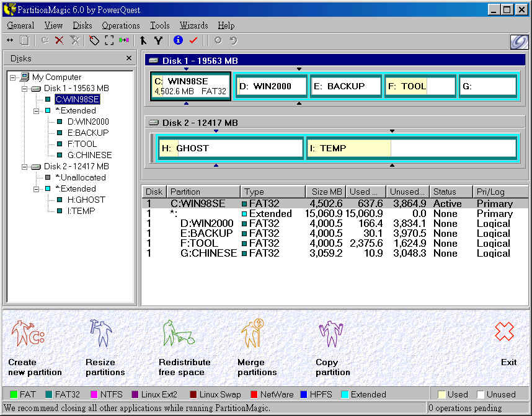Click the Label partition tag icon
The height and width of the screenshot is (416, 532).
[94, 40]
